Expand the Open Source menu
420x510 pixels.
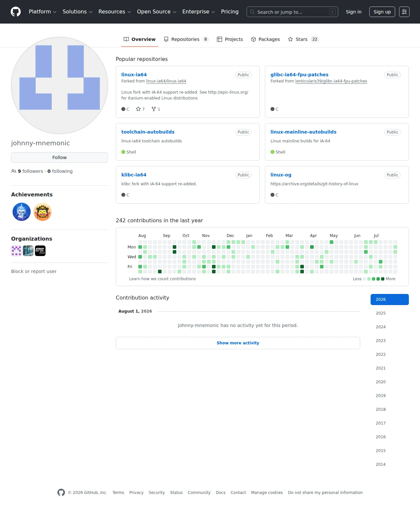click(x=157, y=12)
